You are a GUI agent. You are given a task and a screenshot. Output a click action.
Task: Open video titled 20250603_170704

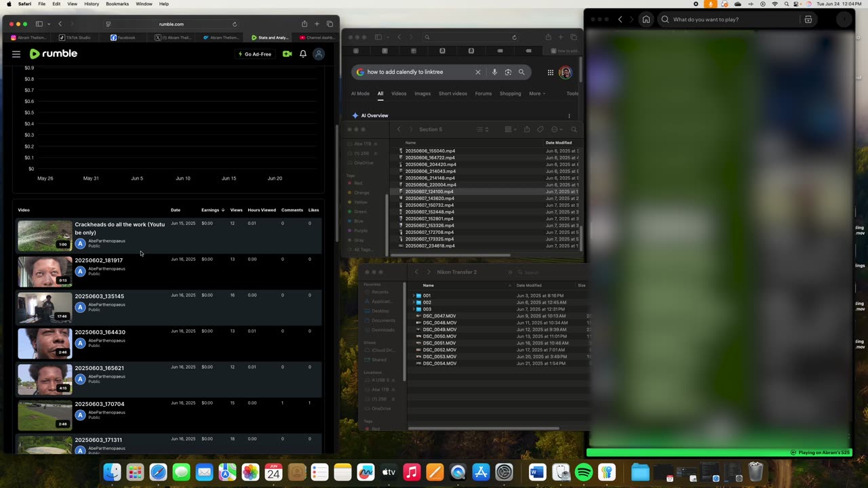[100, 404]
